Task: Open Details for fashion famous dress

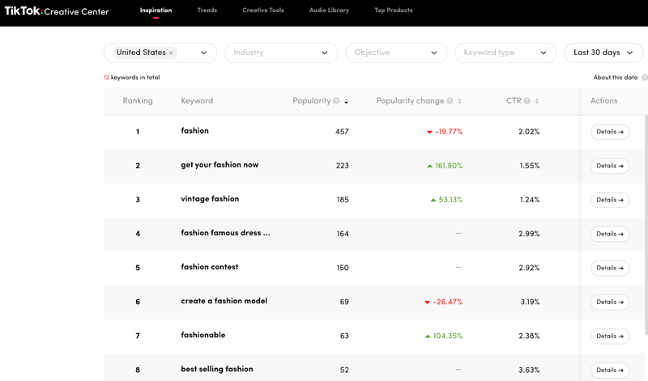Action: point(610,234)
